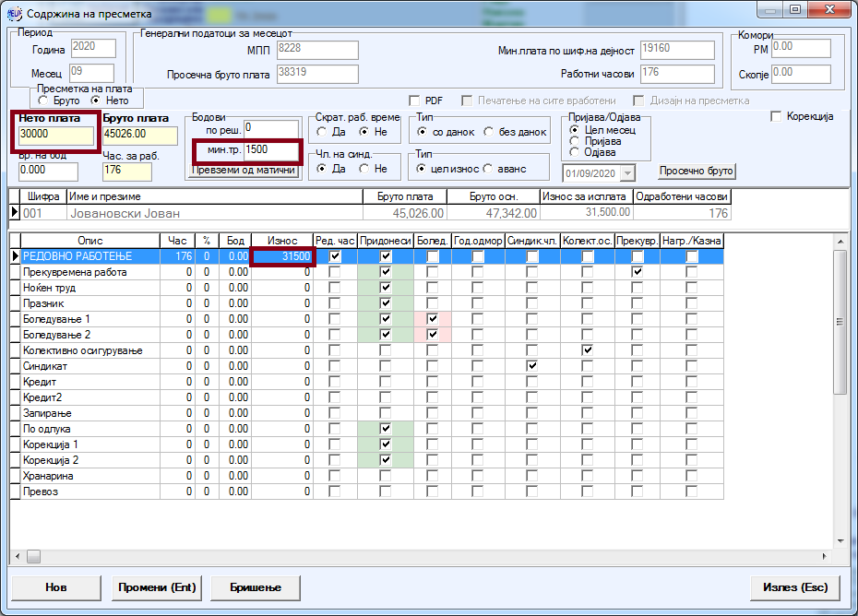
Task: Select the Празник row
Action: click(367, 303)
